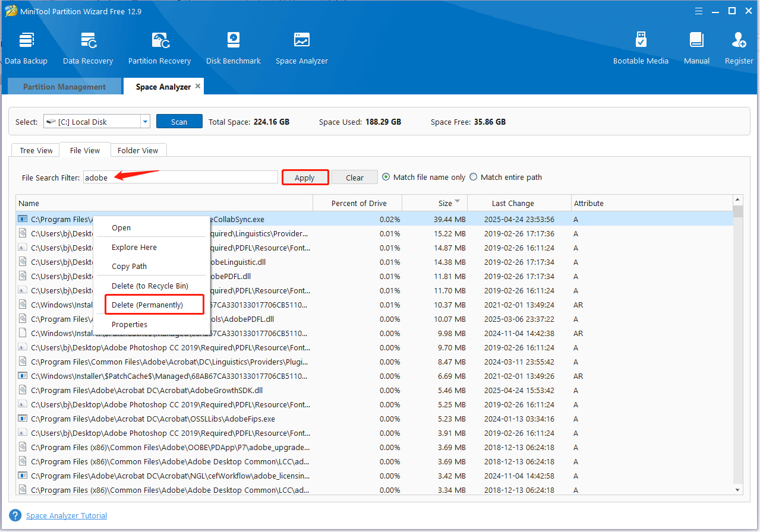
Task: Click the 5.23 MB size cell
Action: coord(451,419)
